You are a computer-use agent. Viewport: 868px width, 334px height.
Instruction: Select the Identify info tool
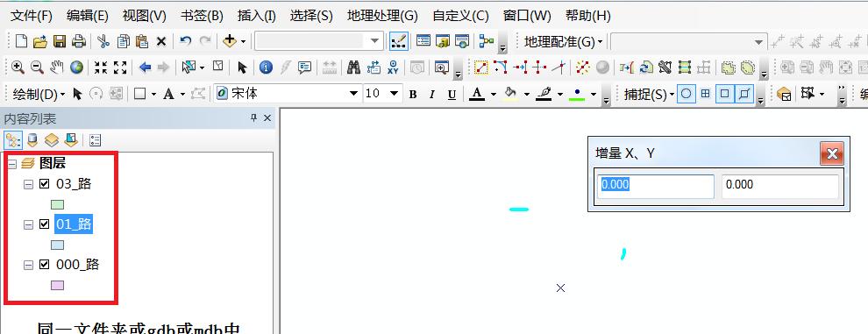tap(266, 68)
